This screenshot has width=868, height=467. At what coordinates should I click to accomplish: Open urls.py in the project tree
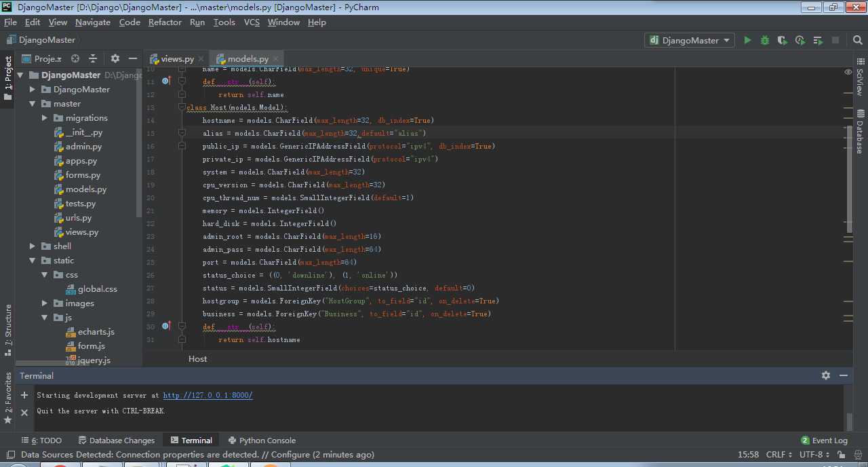(73, 218)
